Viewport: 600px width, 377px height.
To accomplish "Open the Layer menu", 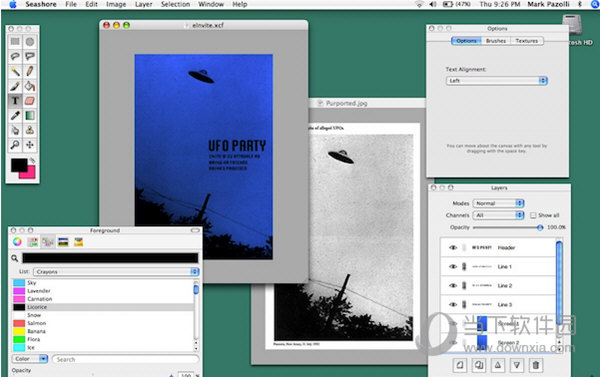I will pos(143,4).
